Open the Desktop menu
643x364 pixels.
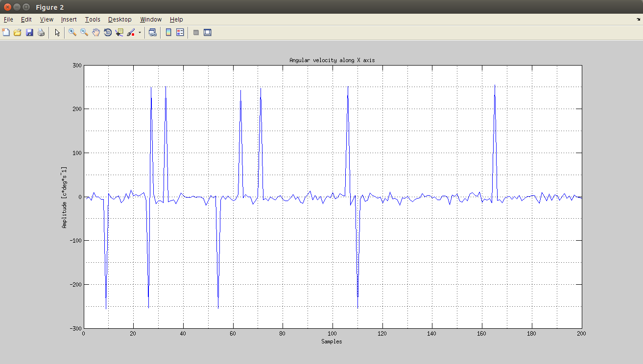(x=120, y=20)
